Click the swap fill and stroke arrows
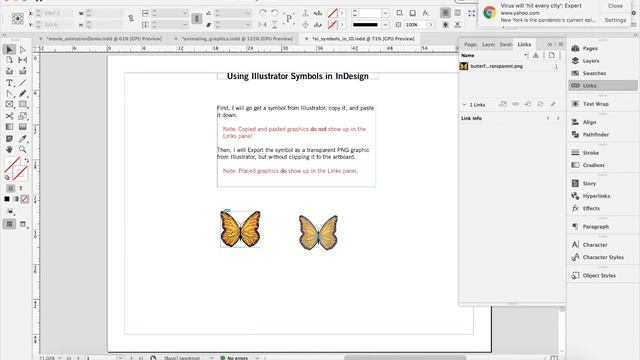The height and width of the screenshot is (360, 640). pyautogui.click(x=26, y=160)
